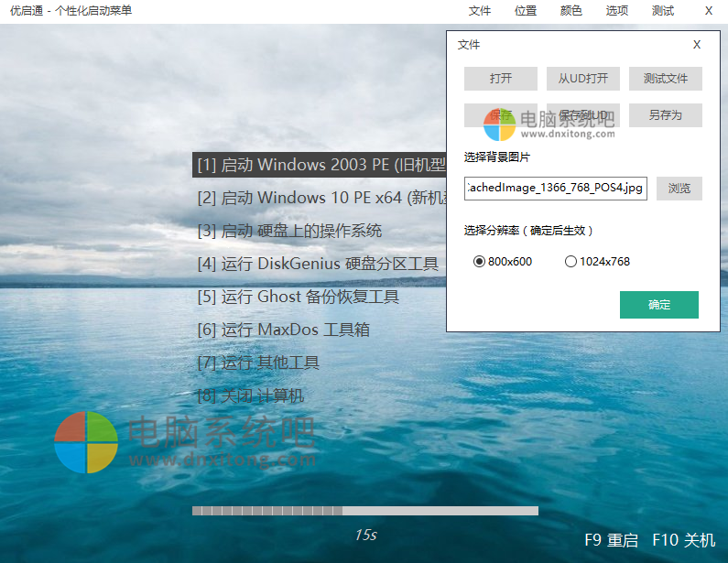Image resolution: width=728 pixels, height=563 pixels.
Task: Select menu entry [5] 运行 Ghost 备份恢复工具
Action: [298, 297]
